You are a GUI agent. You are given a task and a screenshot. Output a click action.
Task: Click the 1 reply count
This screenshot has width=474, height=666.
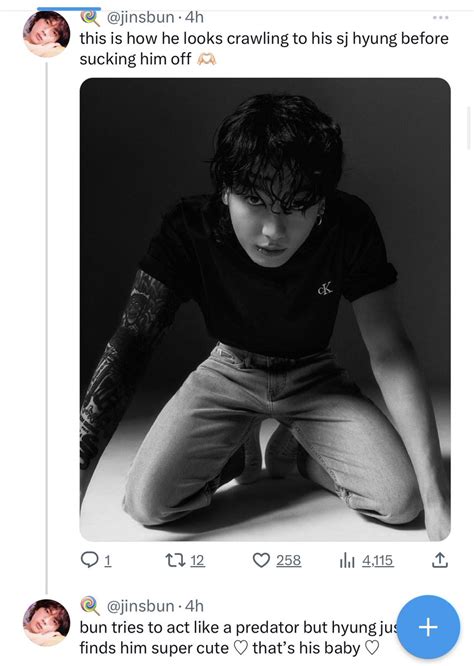[x=107, y=561]
